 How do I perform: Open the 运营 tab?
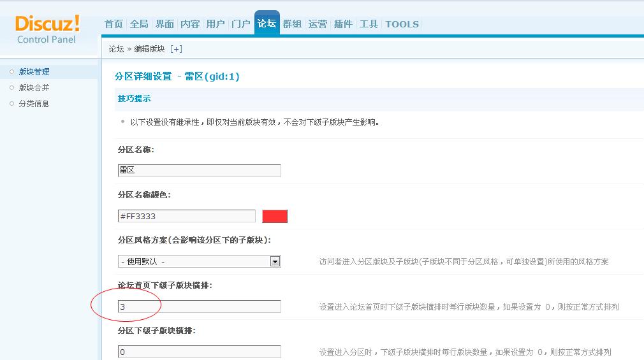pyautogui.click(x=318, y=24)
